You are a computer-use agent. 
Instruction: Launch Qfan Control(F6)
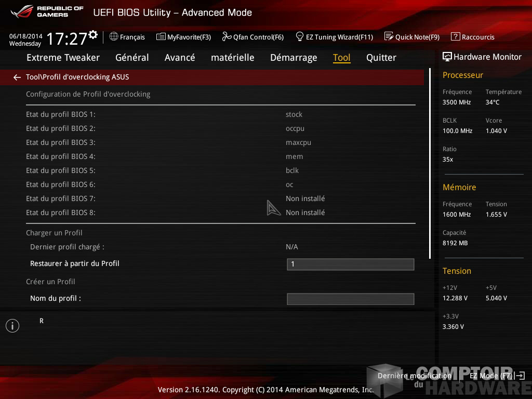point(253,37)
